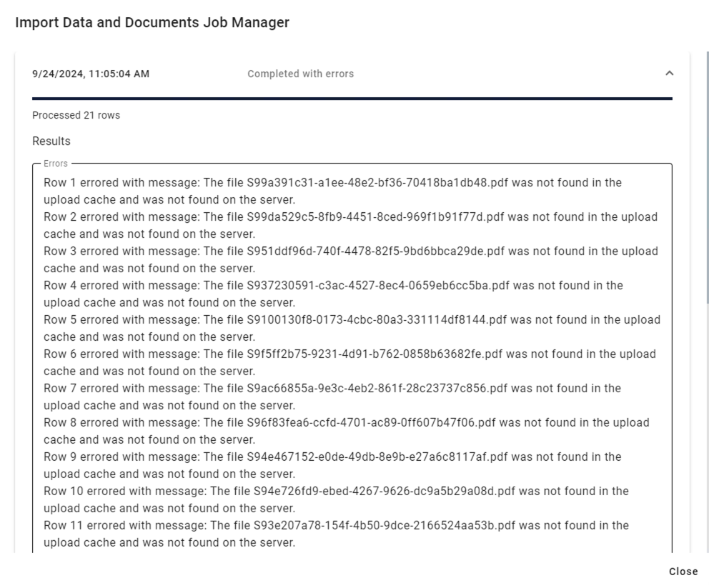This screenshot has height=588, width=709.
Task: Collapse the job entry with the chevron arrow
Action: click(670, 74)
